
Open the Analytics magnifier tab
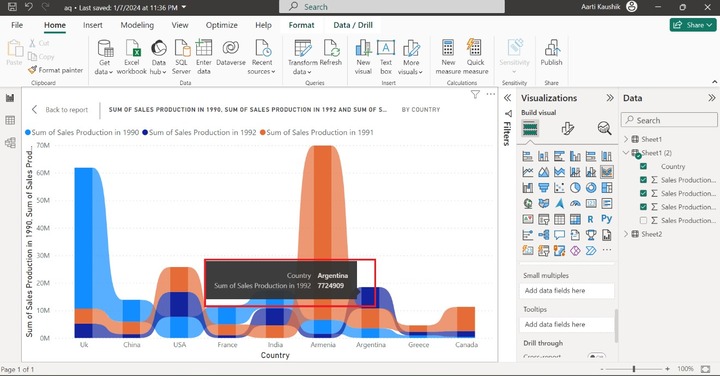pyautogui.click(x=604, y=129)
